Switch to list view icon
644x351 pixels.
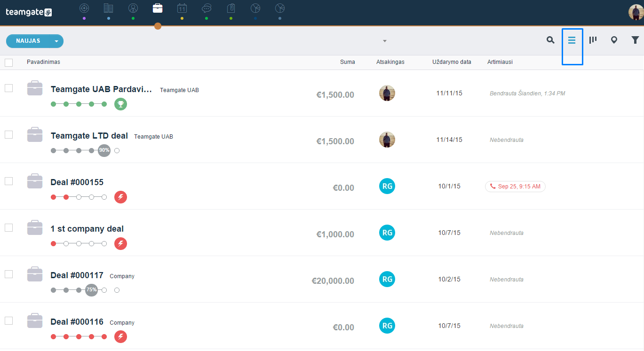[x=572, y=40]
